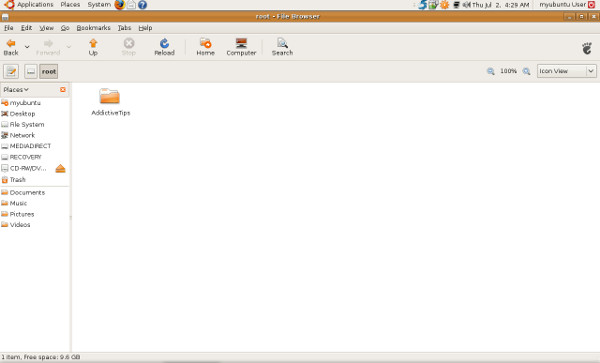Image resolution: width=600 pixels, height=363 pixels.
Task: Select the root path button
Action: tap(49, 72)
